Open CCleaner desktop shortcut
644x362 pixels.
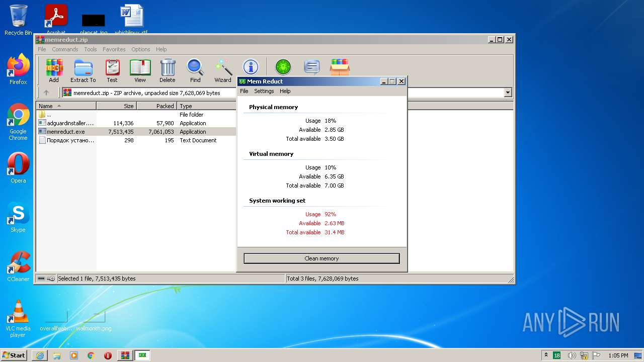[18, 266]
